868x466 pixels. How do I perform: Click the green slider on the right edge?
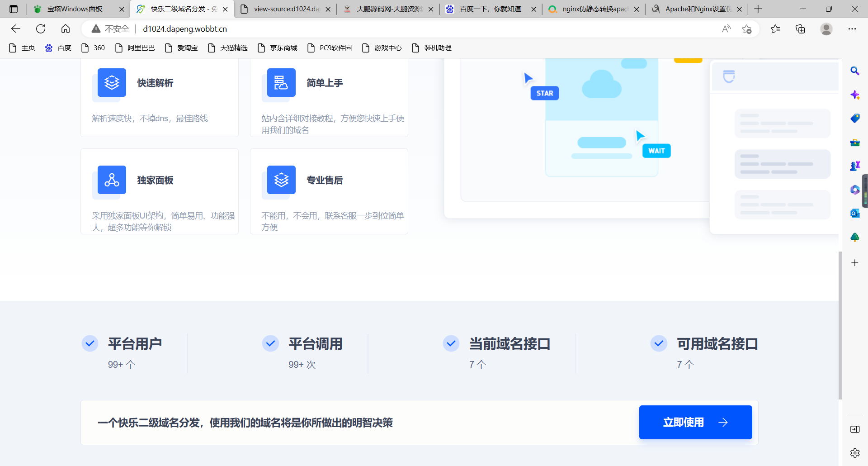click(x=865, y=190)
